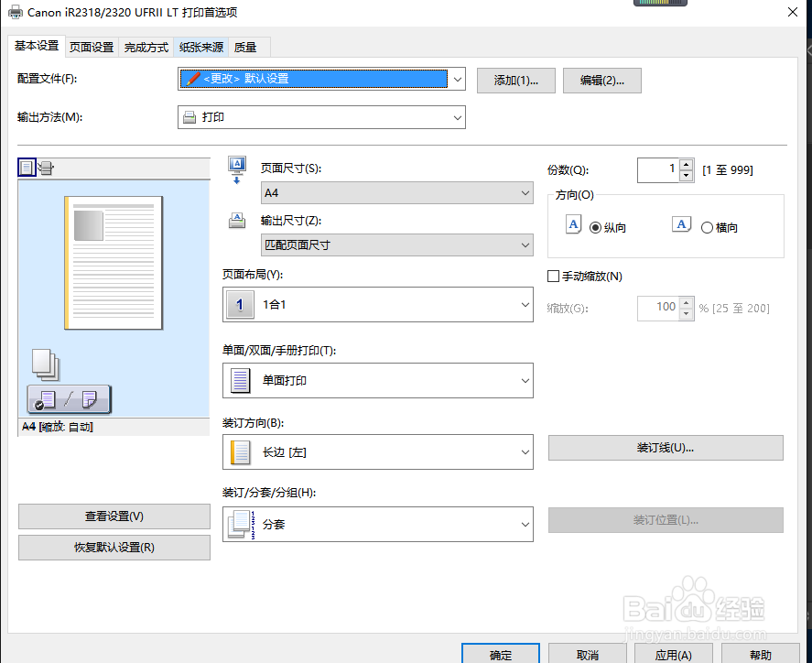Image resolution: width=812 pixels, height=663 pixels.
Task: Click the 确定 button
Action: [x=500, y=654]
